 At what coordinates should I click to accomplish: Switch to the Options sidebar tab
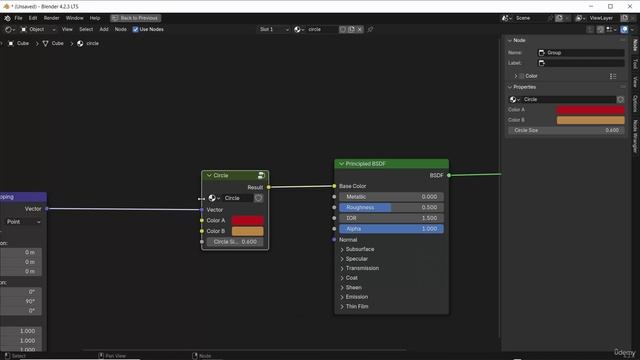(635, 103)
